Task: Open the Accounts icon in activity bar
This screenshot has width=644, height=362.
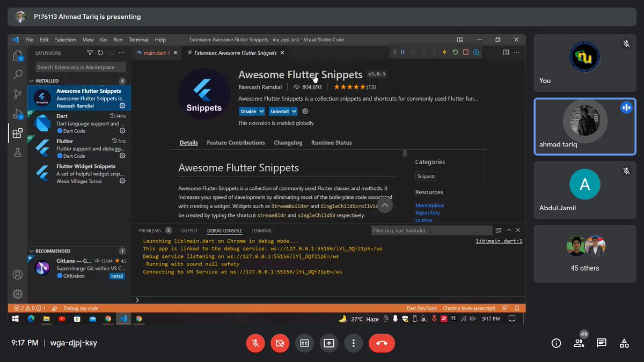Action: click(x=18, y=275)
